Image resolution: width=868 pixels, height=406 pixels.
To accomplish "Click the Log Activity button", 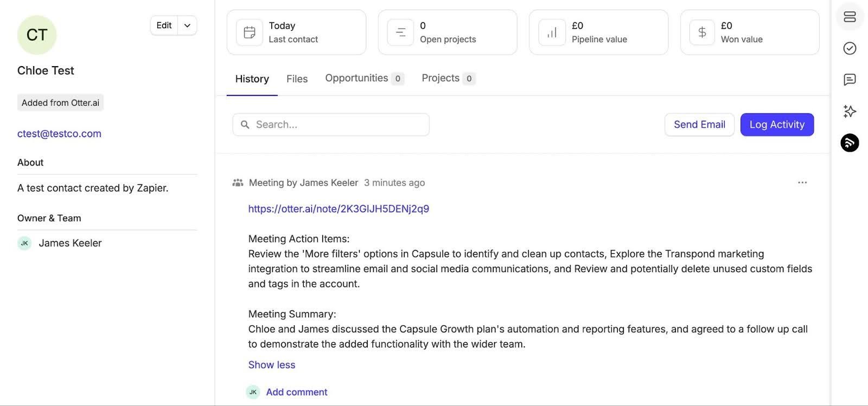I will coord(777,125).
